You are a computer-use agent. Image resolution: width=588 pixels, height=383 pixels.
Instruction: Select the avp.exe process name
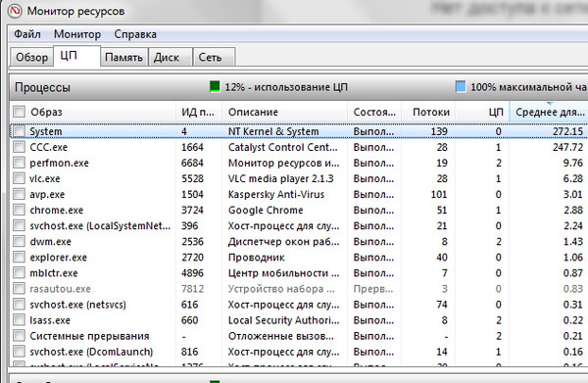(x=47, y=195)
